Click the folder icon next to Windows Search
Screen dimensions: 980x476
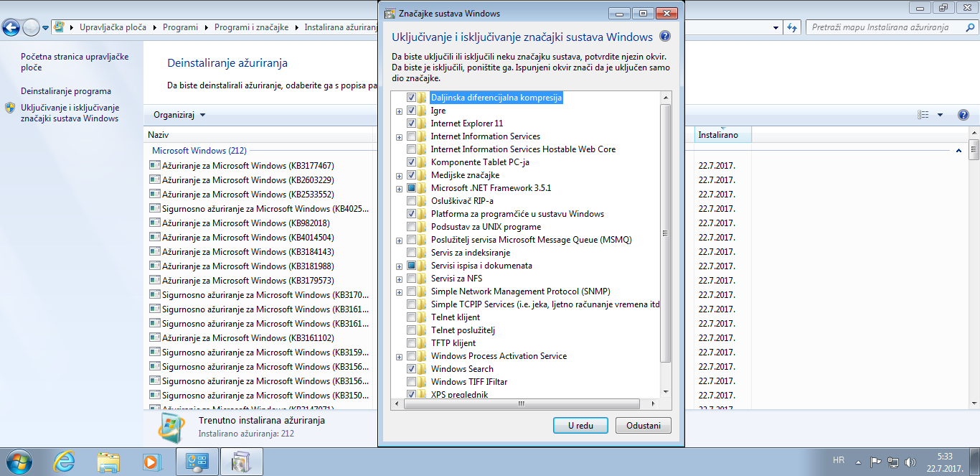422,369
